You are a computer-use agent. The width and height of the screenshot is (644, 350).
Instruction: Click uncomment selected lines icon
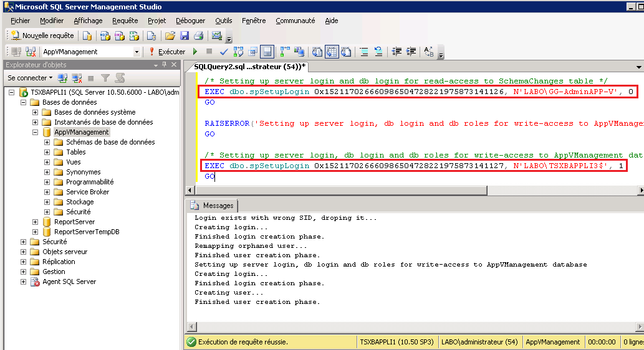378,52
